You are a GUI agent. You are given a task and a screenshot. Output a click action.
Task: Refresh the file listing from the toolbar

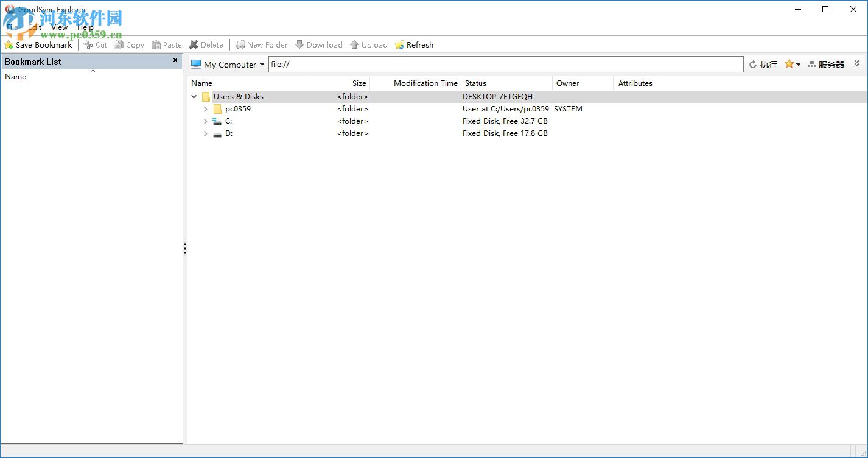(414, 45)
